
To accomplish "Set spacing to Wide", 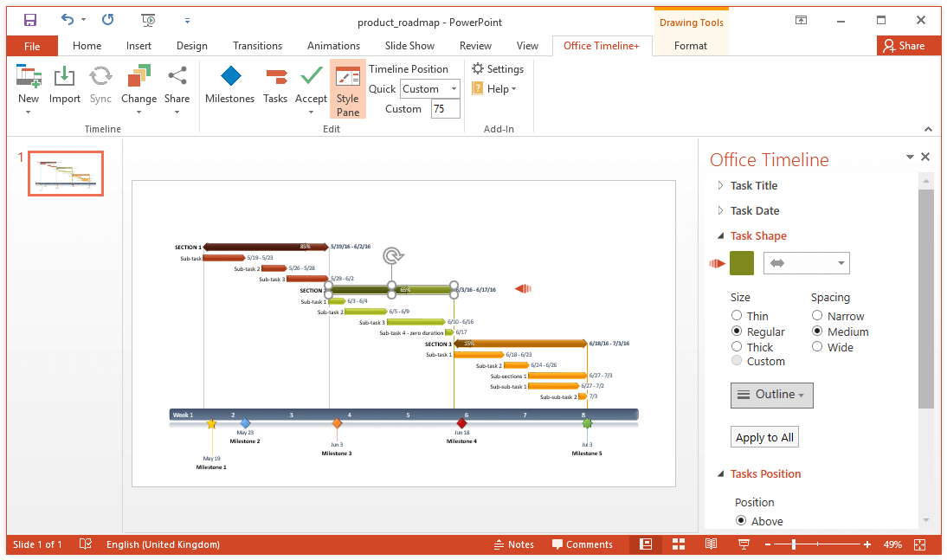I will (x=817, y=347).
